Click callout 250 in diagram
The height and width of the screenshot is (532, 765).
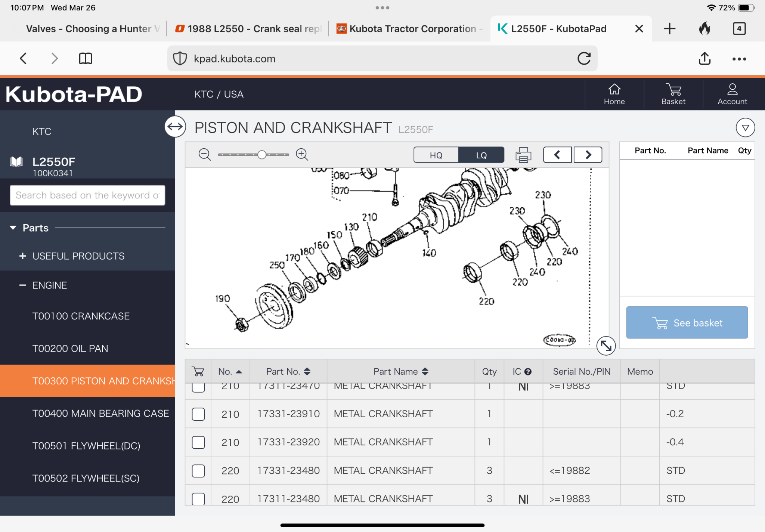pyautogui.click(x=277, y=265)
